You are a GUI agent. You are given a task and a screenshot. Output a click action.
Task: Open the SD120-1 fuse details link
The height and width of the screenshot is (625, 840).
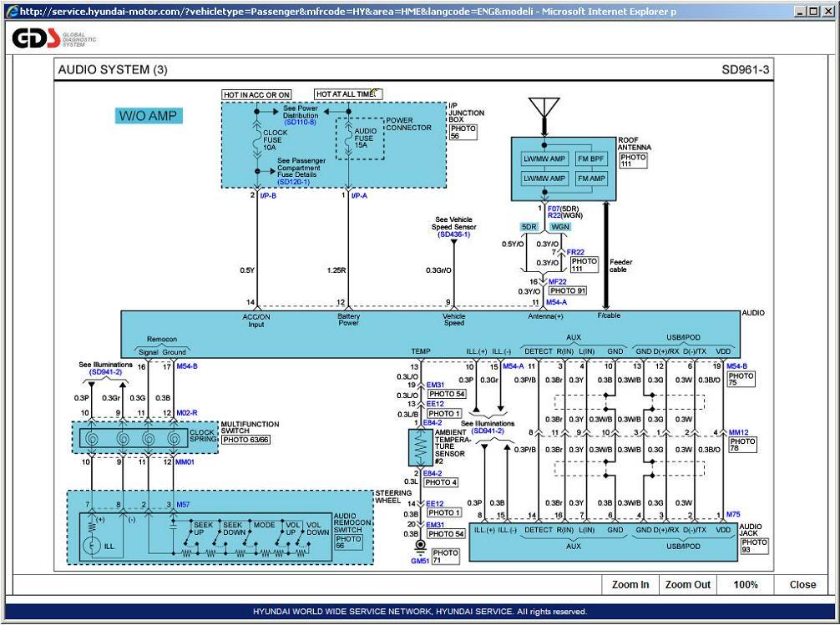pos(294,182)
